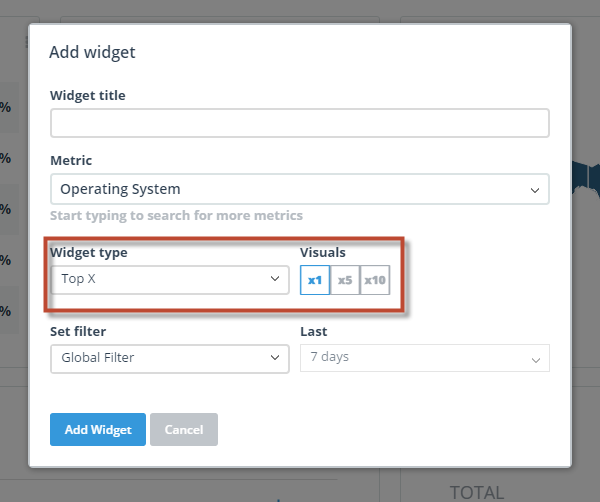Click the search metrics hint text
Screen dimensions: 600x502
coord(176,215)
